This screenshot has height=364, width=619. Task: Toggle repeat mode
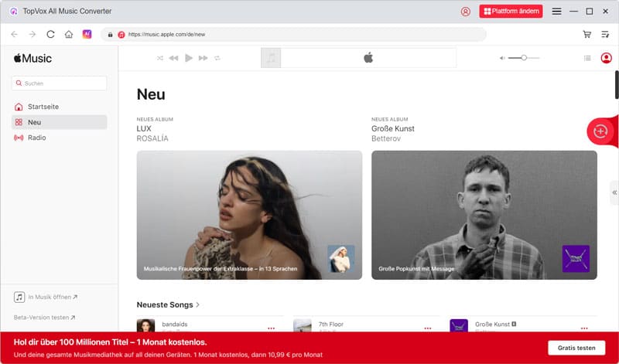coord(217,58)
